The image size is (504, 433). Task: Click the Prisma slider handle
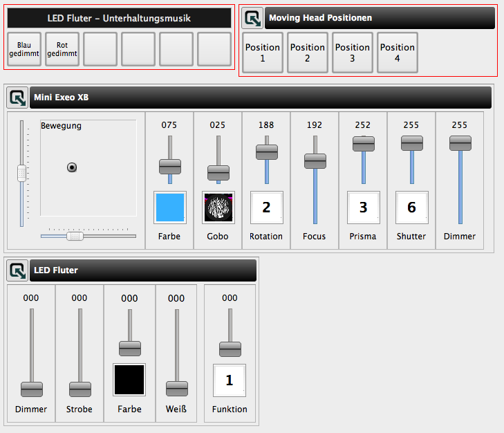(x=364, y=144)
